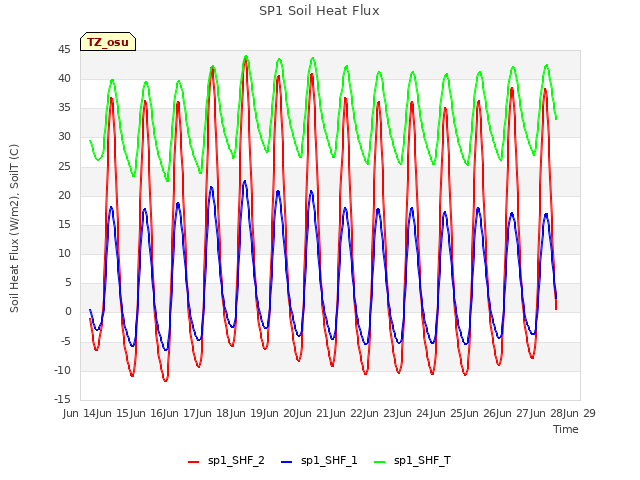Screen dimensions: 640x480
Task: Click the y-axis tick value 45
Action: click(64, 49)
